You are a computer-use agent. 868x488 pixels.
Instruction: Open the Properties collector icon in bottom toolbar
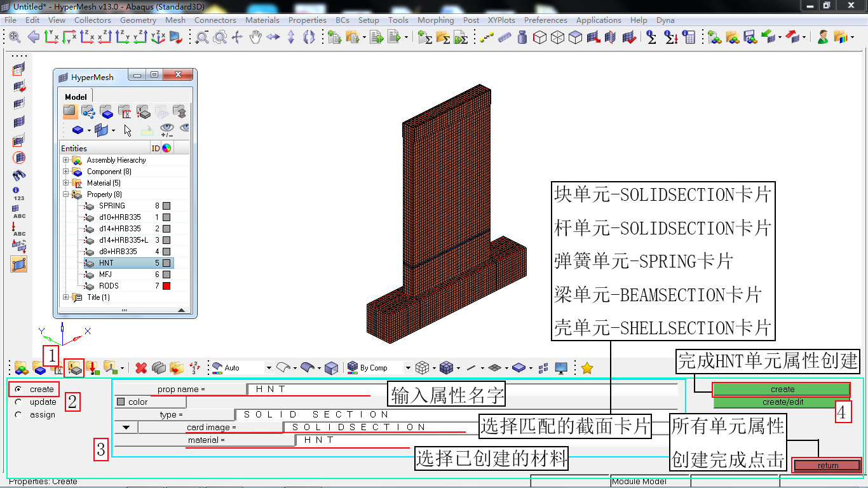pos(74,367)
